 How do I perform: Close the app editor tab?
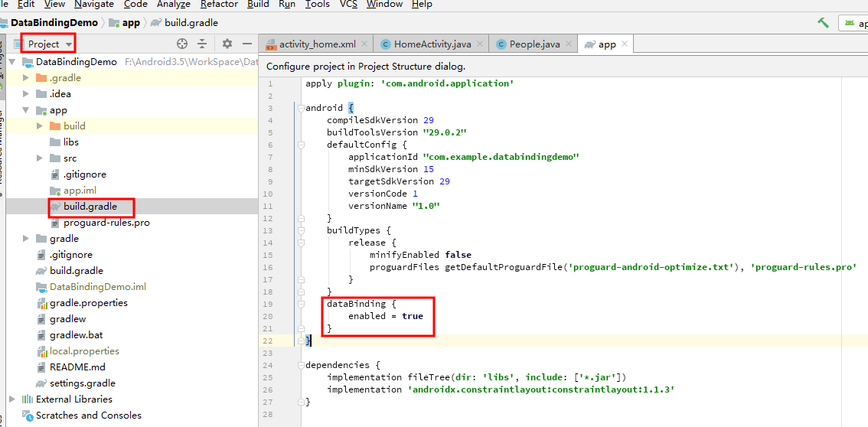pyautogui.click(x=625, y=44)
